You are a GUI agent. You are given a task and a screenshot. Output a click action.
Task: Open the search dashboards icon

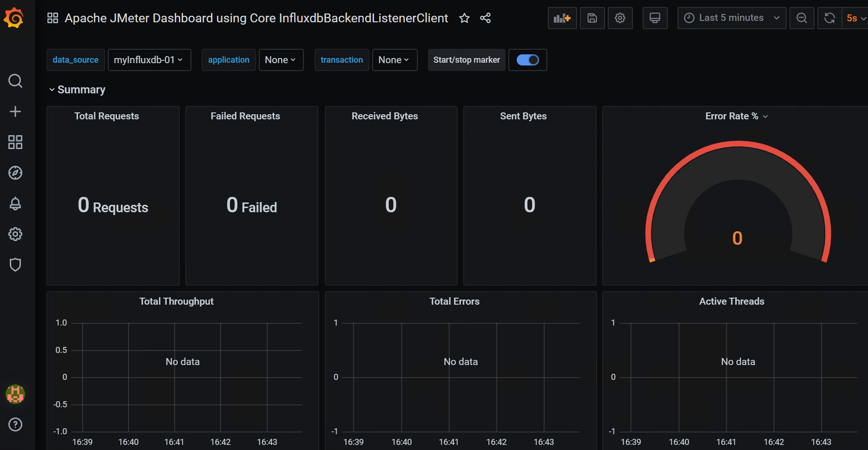(15, 81)
